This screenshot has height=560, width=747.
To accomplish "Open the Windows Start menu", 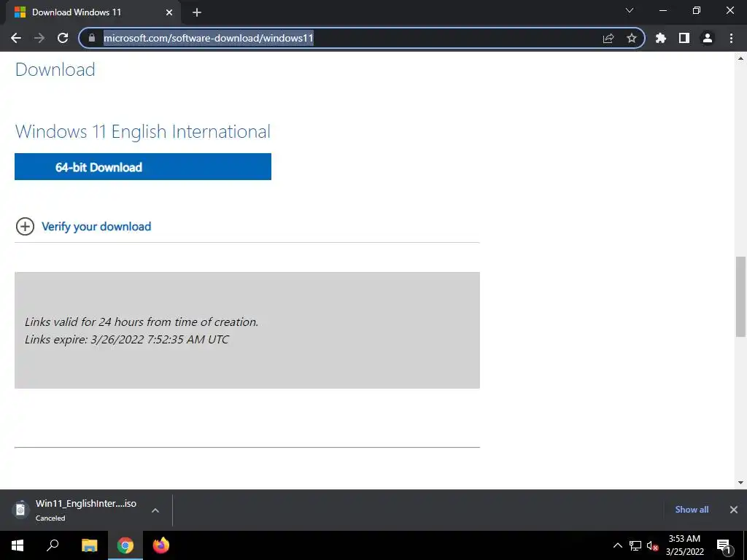I will pos(18,545).
